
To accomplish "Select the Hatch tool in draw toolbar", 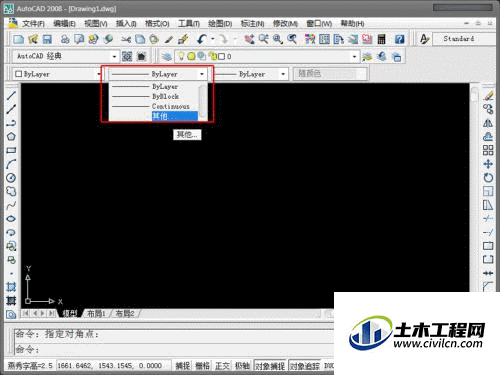I will [11, 287].
